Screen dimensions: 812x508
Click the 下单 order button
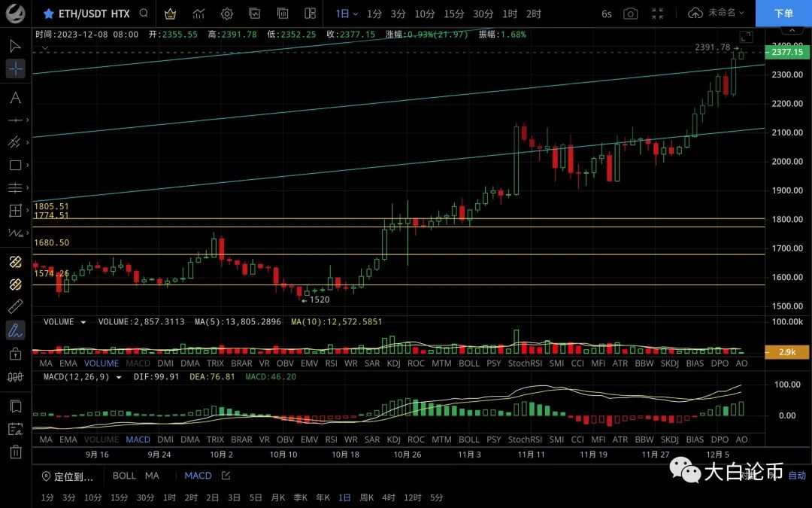(x=783, y=14)
